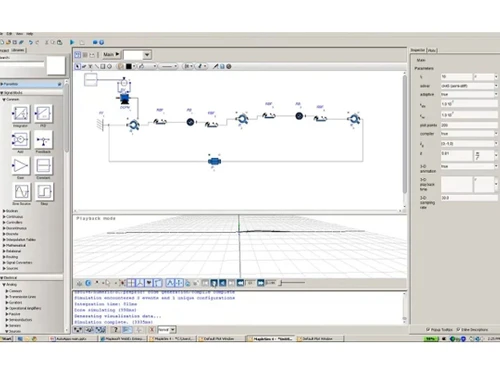Select the Constant block in the library
The image size is (500, 375).
(43, 165)
